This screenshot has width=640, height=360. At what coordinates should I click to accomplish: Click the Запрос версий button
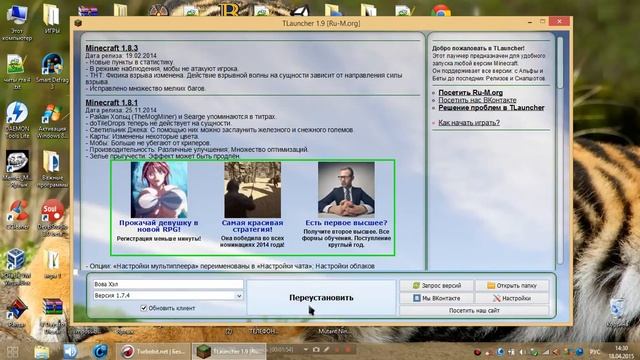(436, 285)
